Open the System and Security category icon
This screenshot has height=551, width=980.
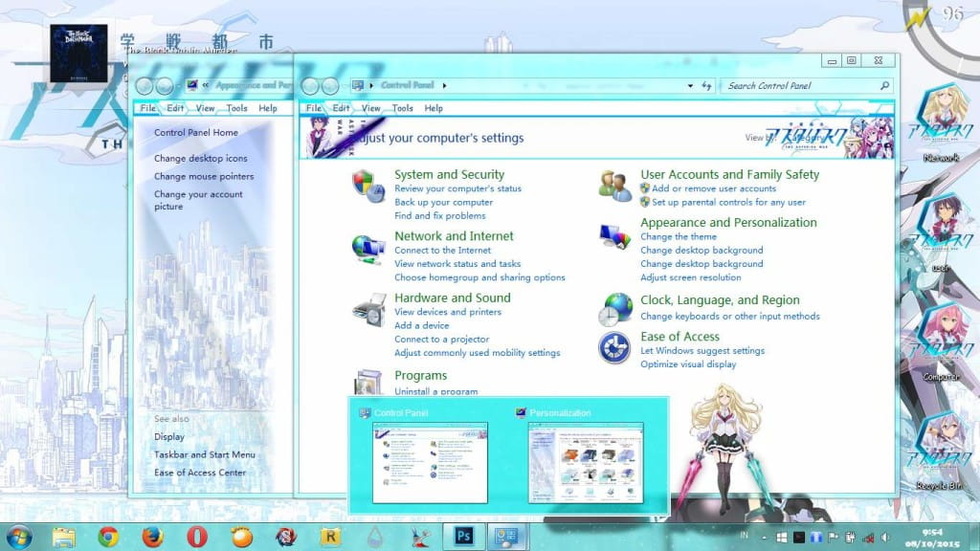coord(367,186)
